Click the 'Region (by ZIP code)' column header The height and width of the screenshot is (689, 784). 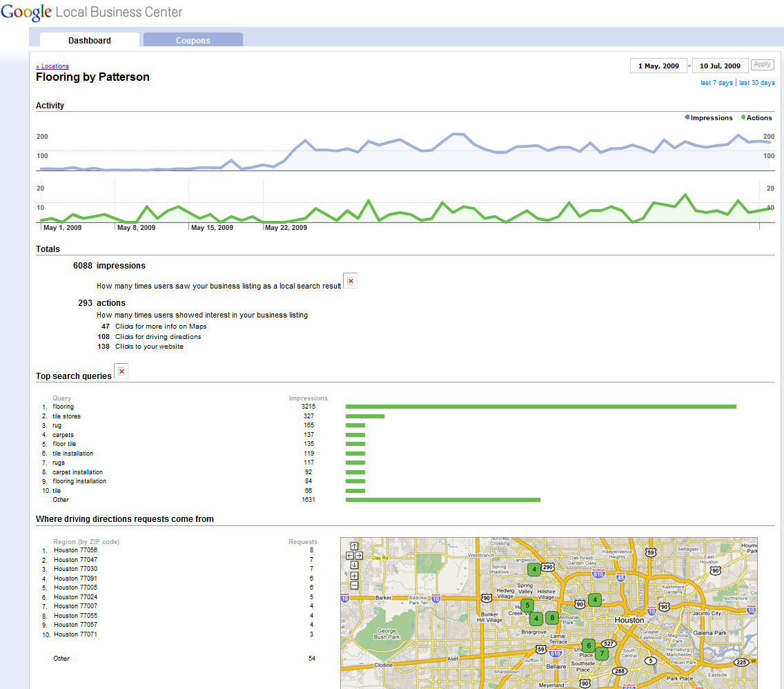[86, 541]
